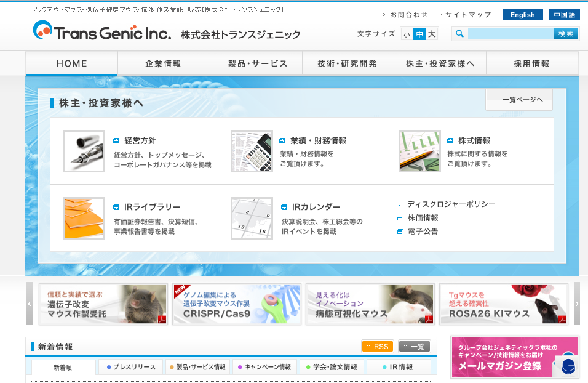
Task: Open the 採用情報 menu
Action: pos(532,63)
